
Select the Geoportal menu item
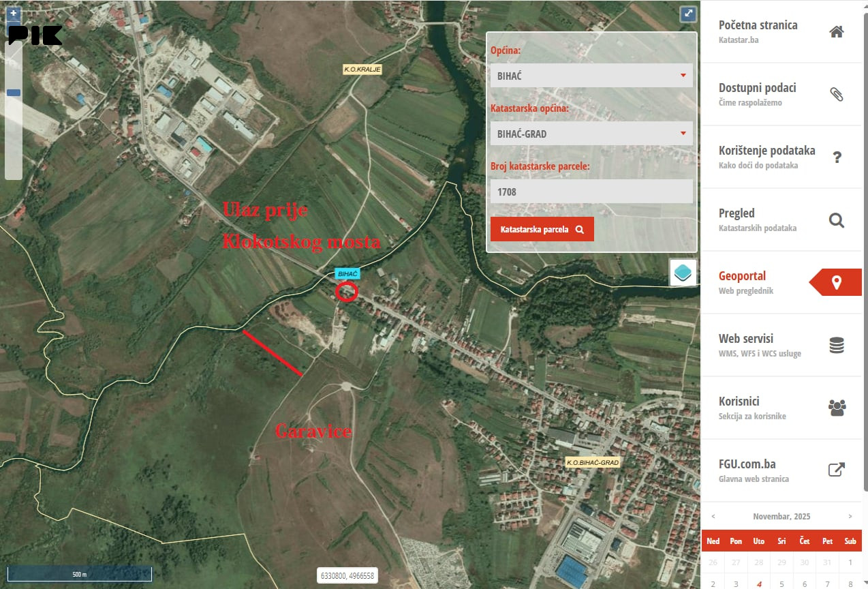click(781, 282)
